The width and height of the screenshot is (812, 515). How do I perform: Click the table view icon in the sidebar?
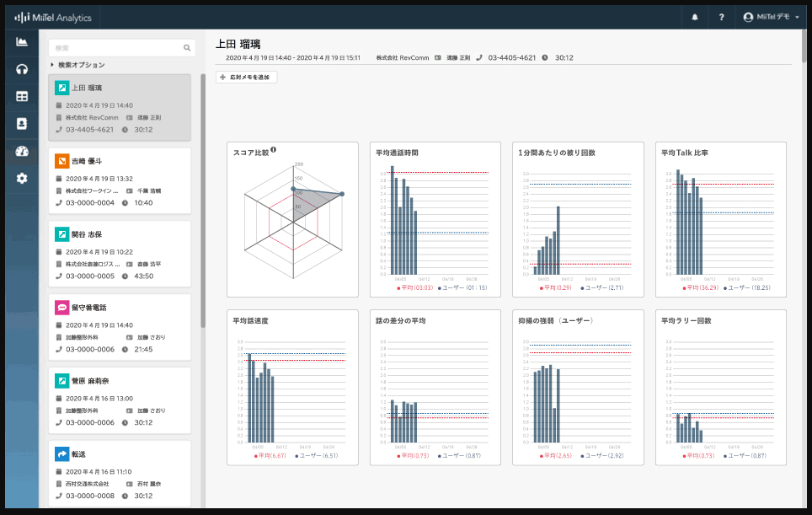(x=21, y=95)
